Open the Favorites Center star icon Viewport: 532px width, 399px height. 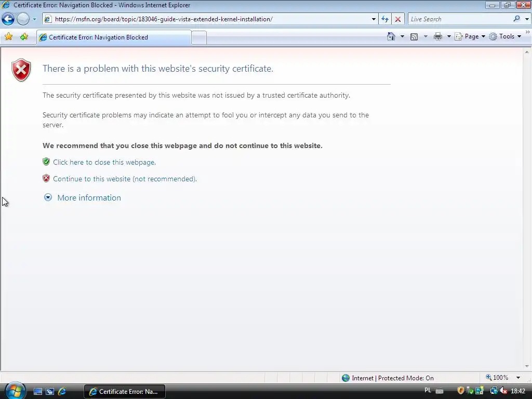tap(9, 37)
